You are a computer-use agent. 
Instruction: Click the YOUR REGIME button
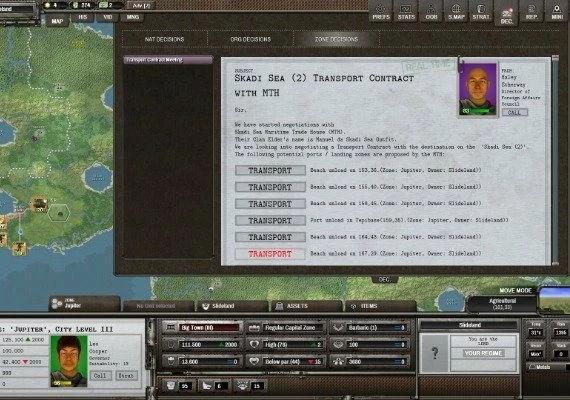483,353
